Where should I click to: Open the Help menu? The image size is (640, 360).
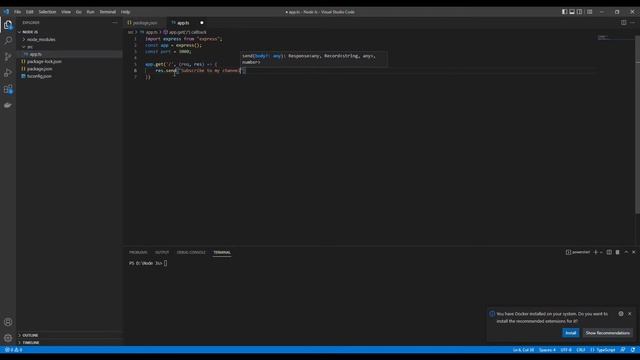[x=125, y=12]
